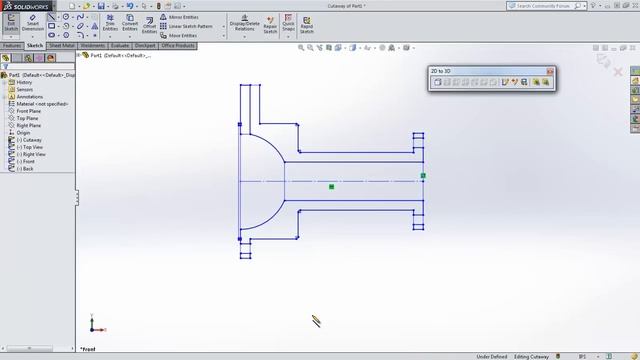Switch to Features tab
The width and height of the screenshot is (640, 360).
coord(12,46)
